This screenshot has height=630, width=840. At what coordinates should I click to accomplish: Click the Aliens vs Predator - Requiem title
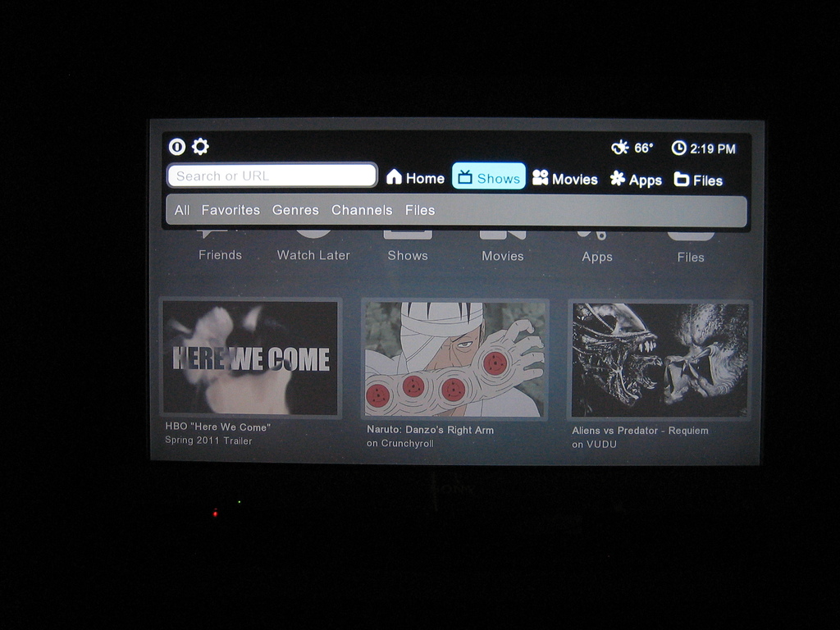pyautogui.click(x=640, y=431)
